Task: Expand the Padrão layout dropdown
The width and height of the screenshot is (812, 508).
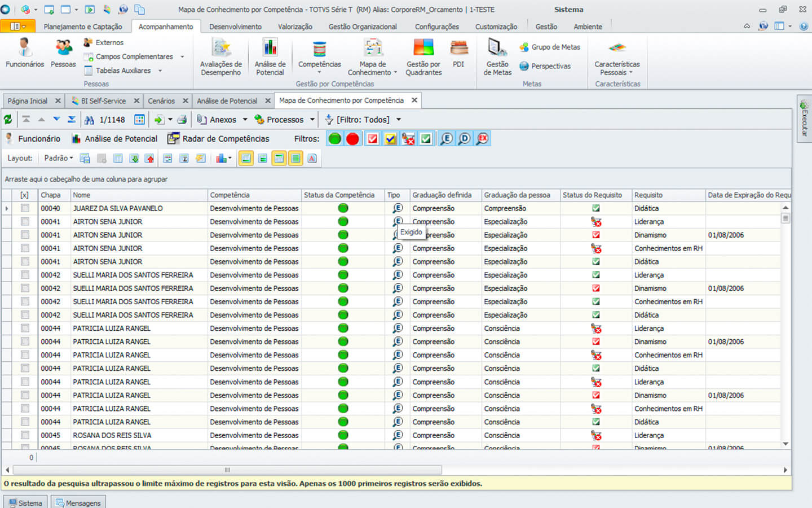Action: click(59, 159)
